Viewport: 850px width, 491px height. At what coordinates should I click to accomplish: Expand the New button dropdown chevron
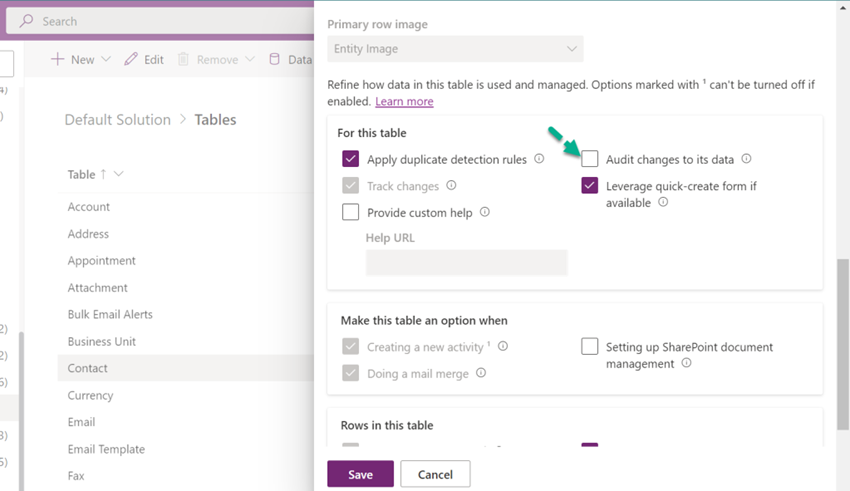(x=106, y=59)
